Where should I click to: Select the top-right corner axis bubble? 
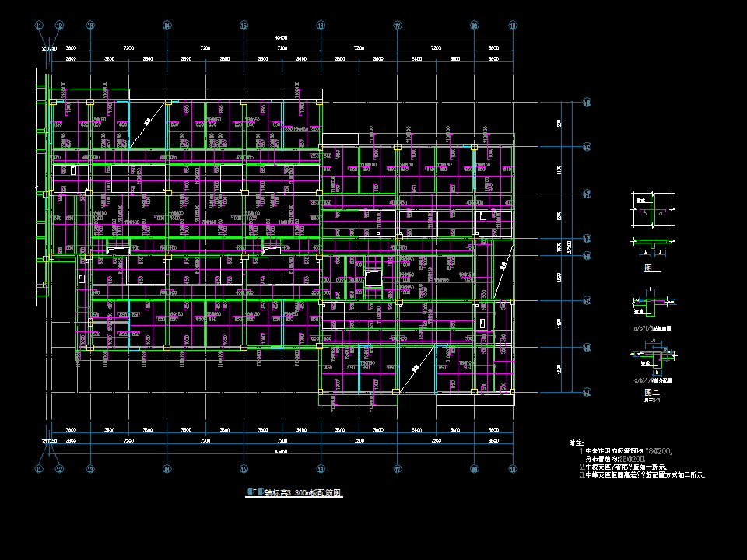(x=513, y=26)
